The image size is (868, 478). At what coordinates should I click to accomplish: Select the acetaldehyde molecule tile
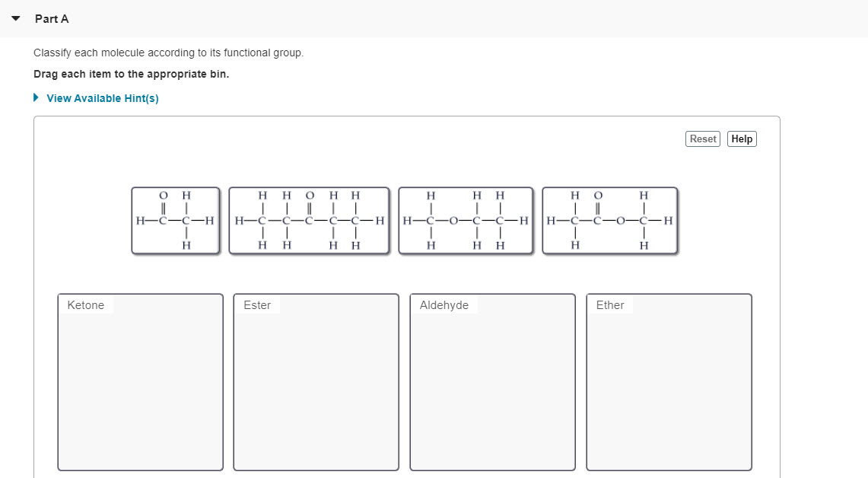pyautogui.click(x=176, y=221)
